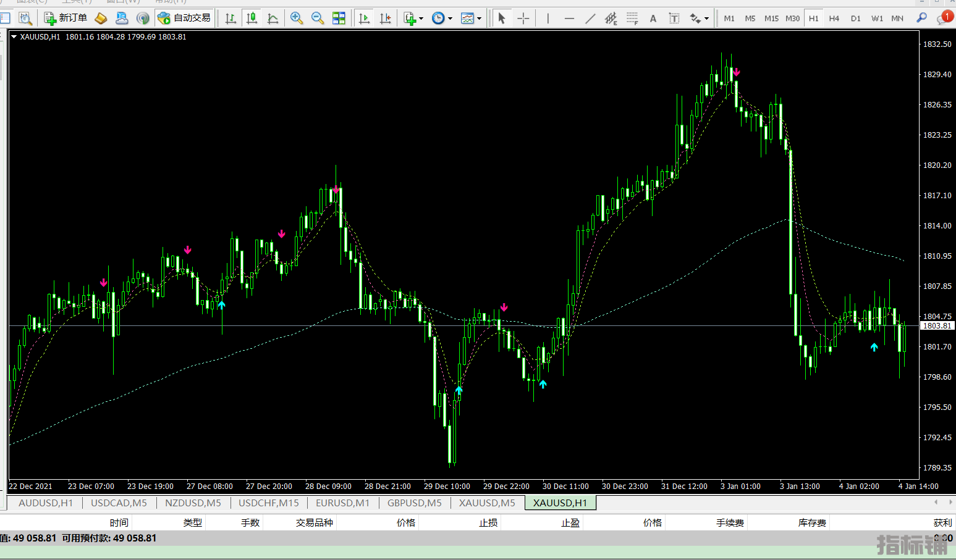Open the XAUUSD,M5 chart tab

(x=487, y=503)
